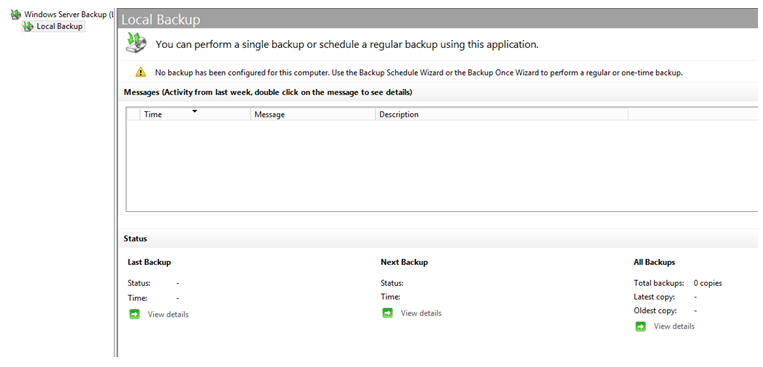Image resolution: width=763 pixels, height=367 pixels.
Task: Click green arrow under All Backups
Action: (x=640, y=327)
